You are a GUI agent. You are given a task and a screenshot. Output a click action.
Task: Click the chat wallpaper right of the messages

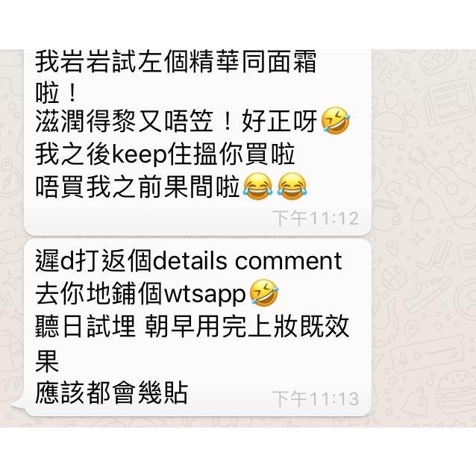pyautogui.click(x=424, y=237)
